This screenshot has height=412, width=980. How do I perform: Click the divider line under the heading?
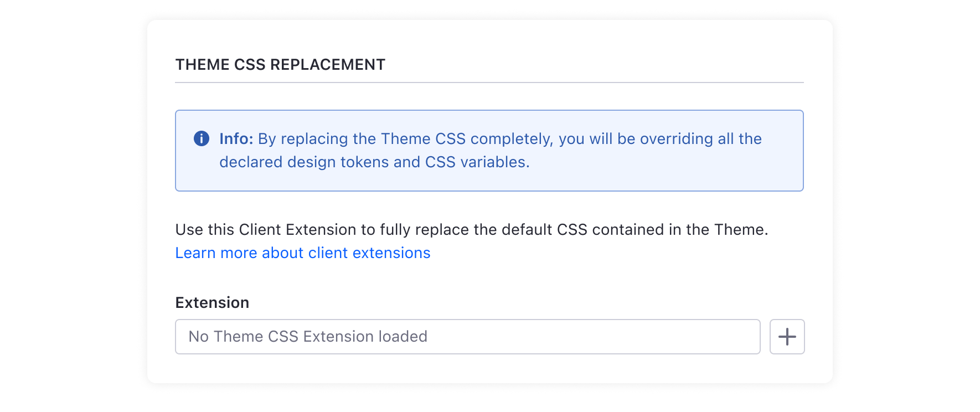(x=489, y=83)
